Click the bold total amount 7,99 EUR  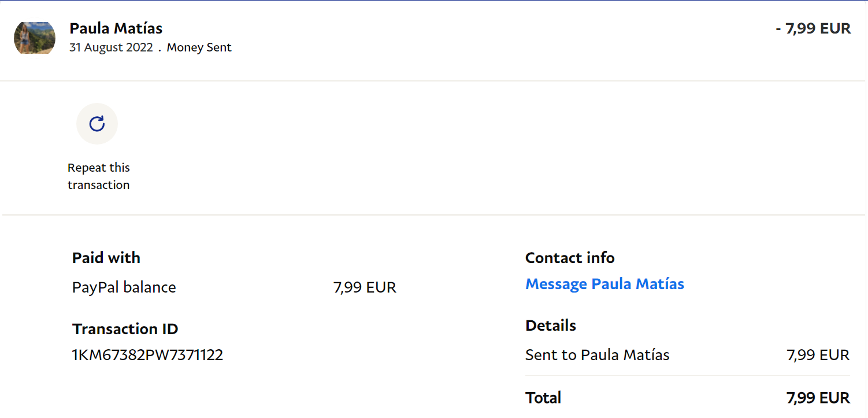[818, 398]
